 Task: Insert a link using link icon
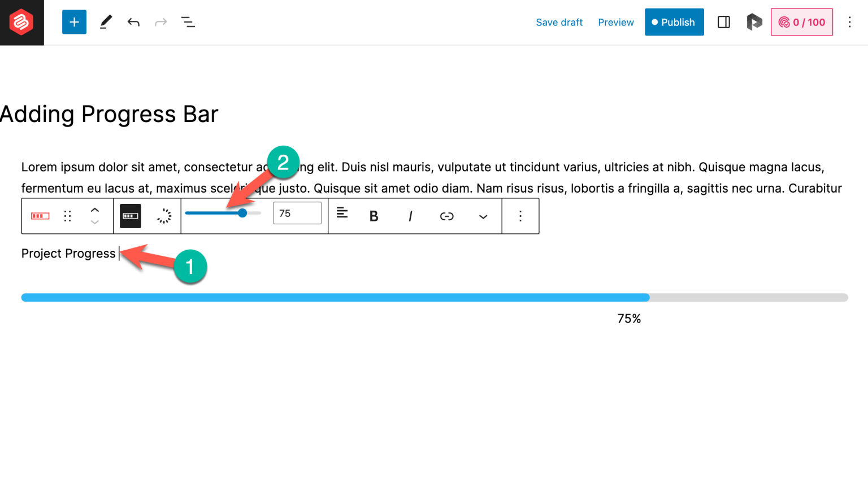coord(446,216)
